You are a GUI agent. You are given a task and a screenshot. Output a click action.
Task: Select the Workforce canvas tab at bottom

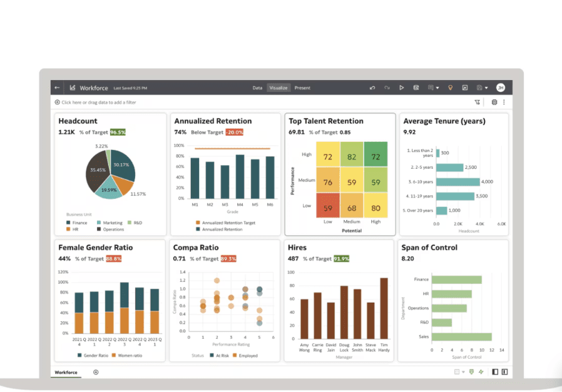[x=66, y=373]
